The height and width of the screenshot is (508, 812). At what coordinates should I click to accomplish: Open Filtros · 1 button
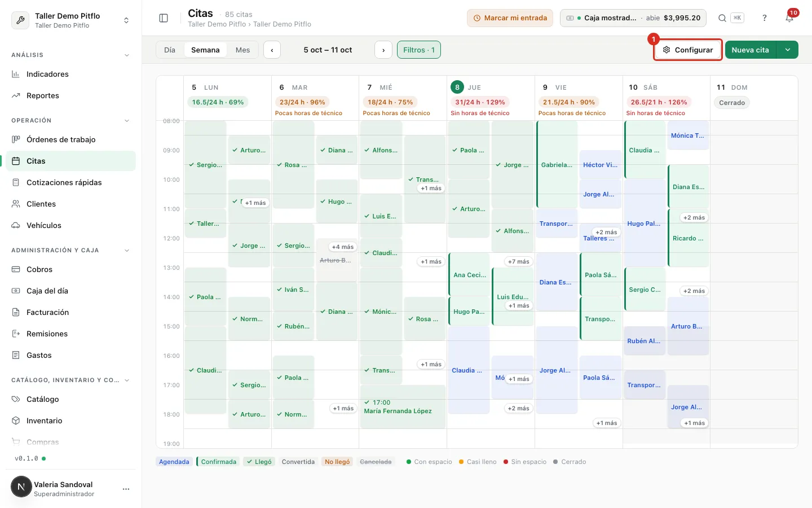tap(419, 50)
